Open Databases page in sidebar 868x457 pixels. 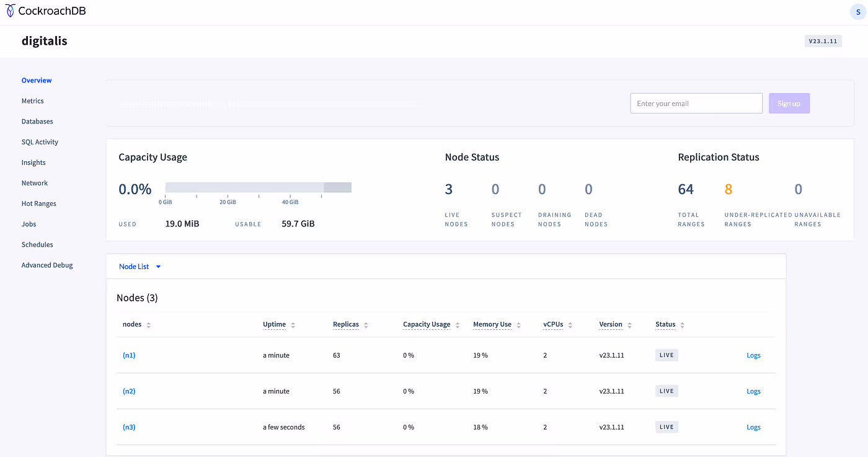coord(37,122)
